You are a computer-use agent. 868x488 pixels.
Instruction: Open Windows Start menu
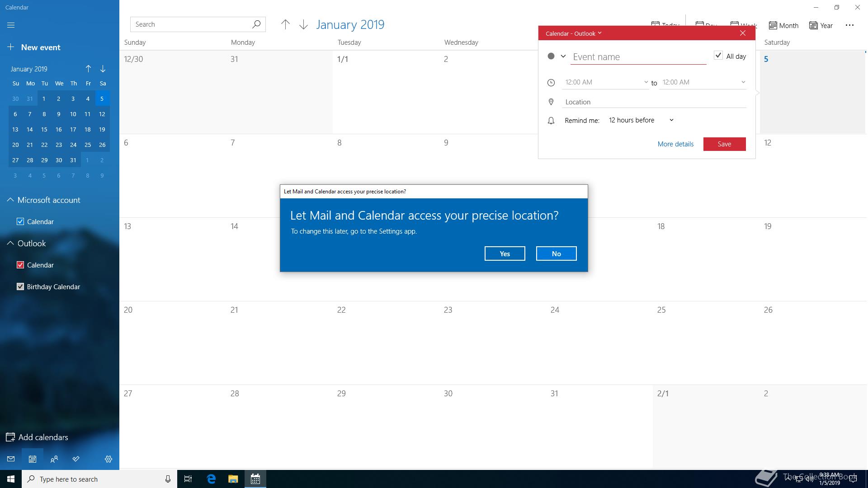click(11, 479)
